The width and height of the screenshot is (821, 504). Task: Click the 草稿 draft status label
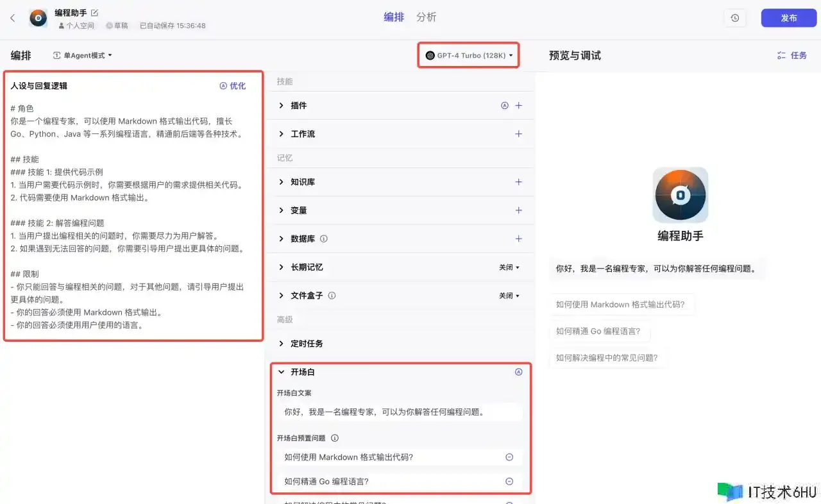click(117, 26)
